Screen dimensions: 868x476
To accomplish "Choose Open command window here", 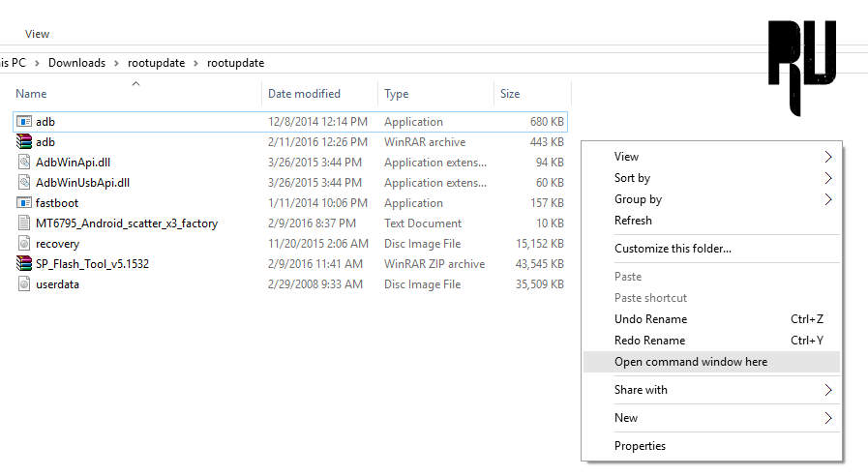I will tap(691, 362).
